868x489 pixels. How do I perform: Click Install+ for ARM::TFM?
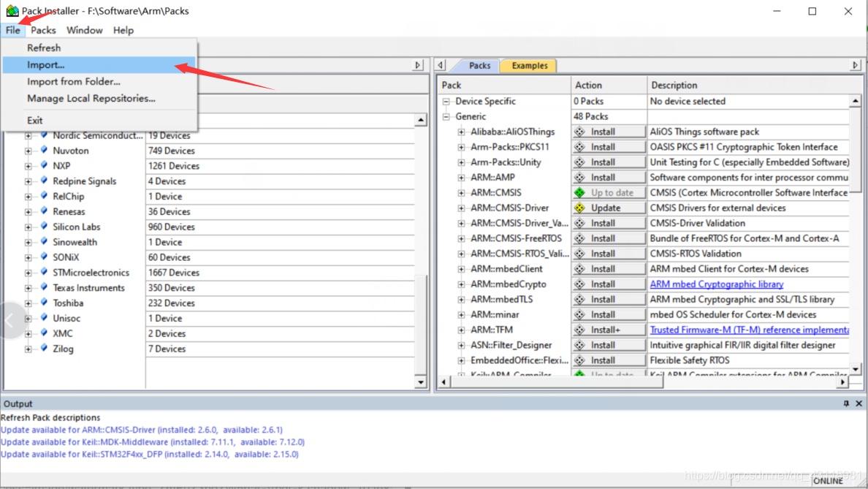pyautogui.click(x=609, y=330)
